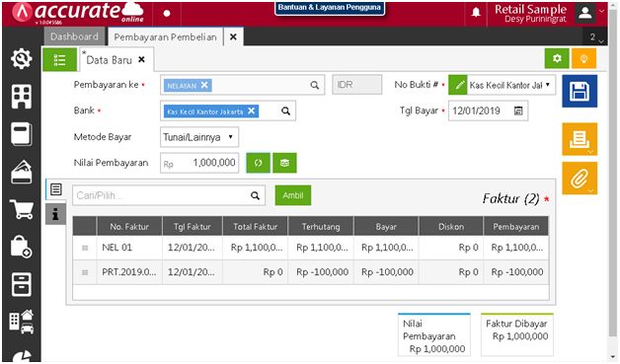Click the Pembayaran column header

tap(516, 227)
